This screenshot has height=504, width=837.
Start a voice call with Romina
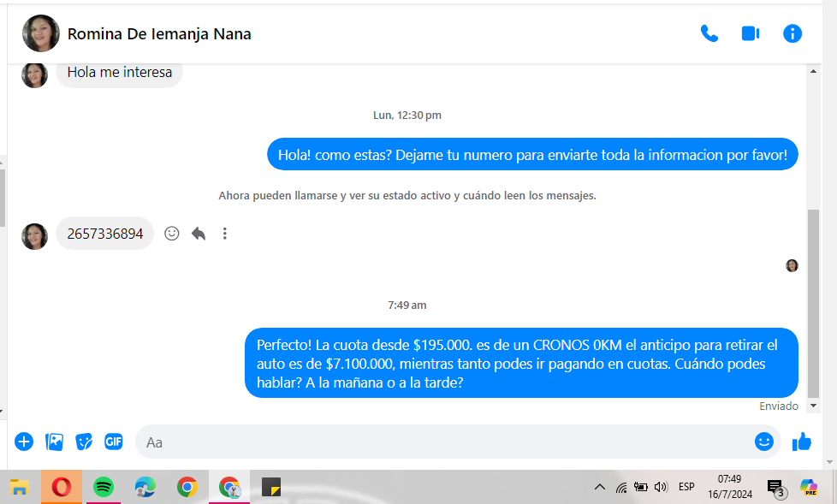tap(709, 33)
